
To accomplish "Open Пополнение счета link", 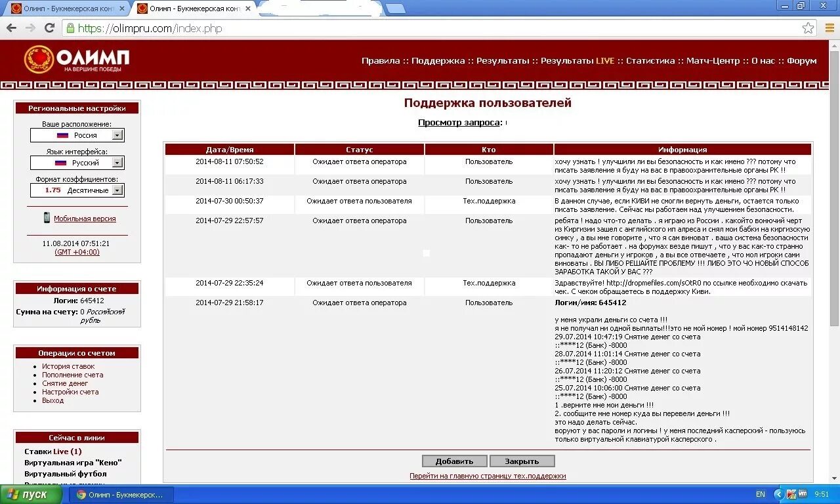I will (x=72, y=375).
